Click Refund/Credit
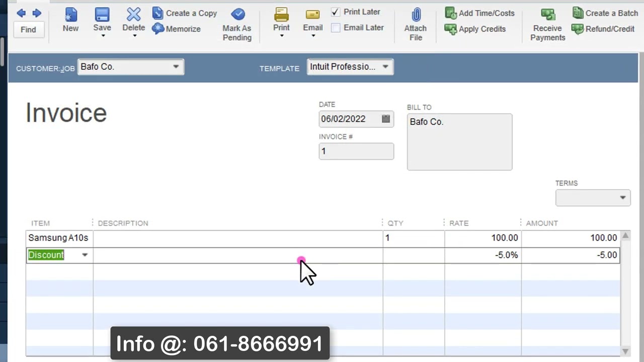This screenshot has height=362, width=644. pos(603,29)
